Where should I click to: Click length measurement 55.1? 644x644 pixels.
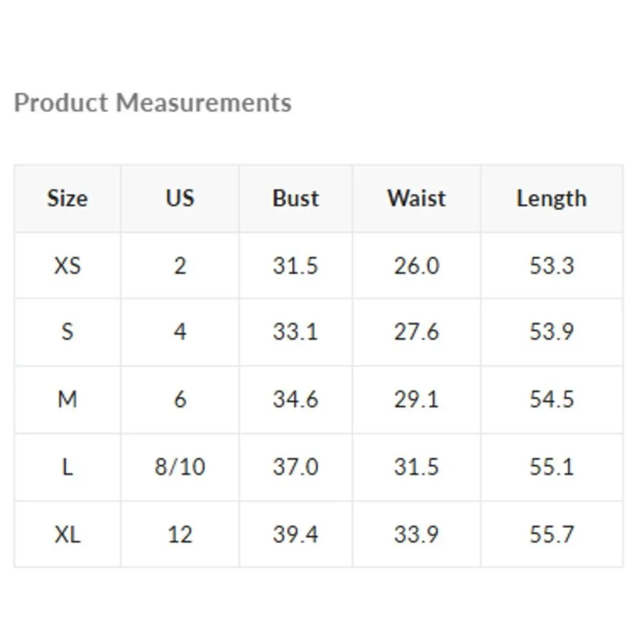click(551, 467)
